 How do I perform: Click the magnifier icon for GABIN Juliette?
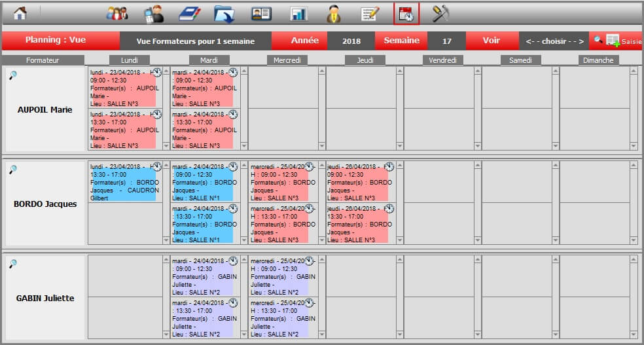(13, 264)
